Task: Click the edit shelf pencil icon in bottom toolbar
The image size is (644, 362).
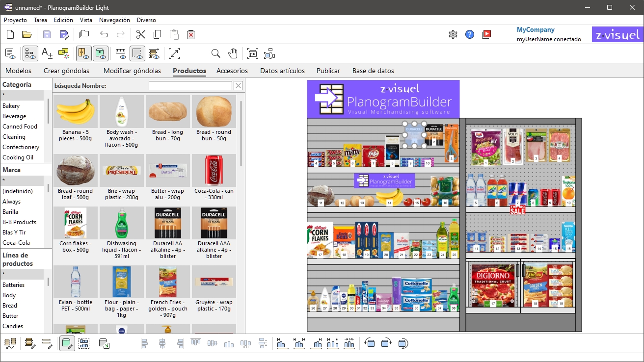Action: 30,343
